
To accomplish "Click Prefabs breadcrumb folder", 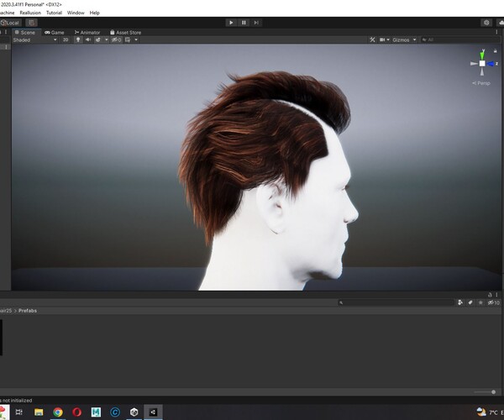I will (x=28, y=311).
